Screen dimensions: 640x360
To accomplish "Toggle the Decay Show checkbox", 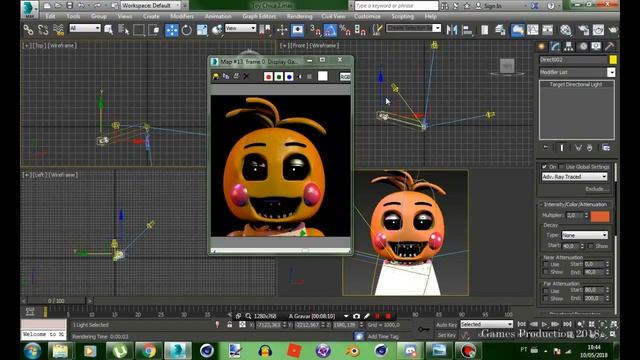I will pyautogui.click(x=590, y=246).
